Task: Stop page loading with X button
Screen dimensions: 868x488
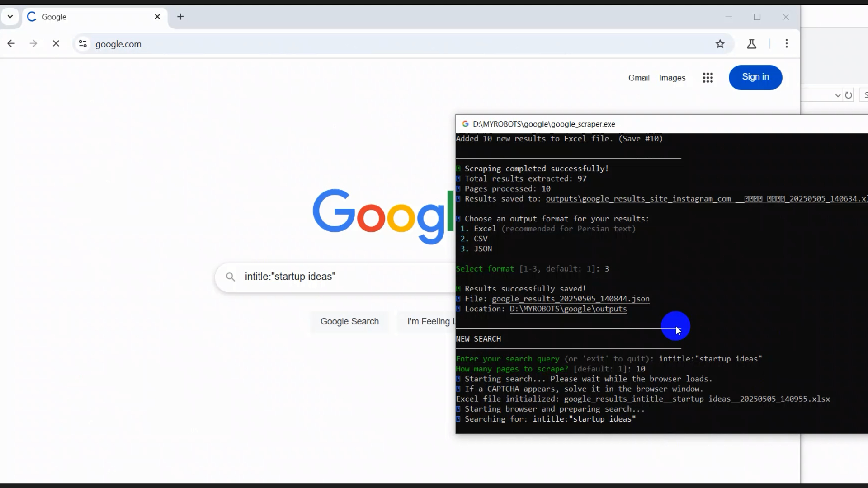Action: tap(56, 44)
